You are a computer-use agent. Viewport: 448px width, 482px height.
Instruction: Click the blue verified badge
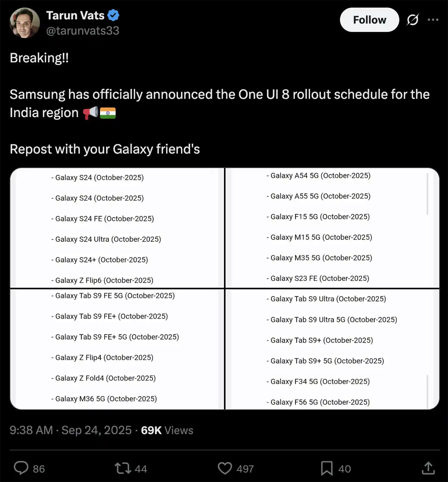pos(113,15)
